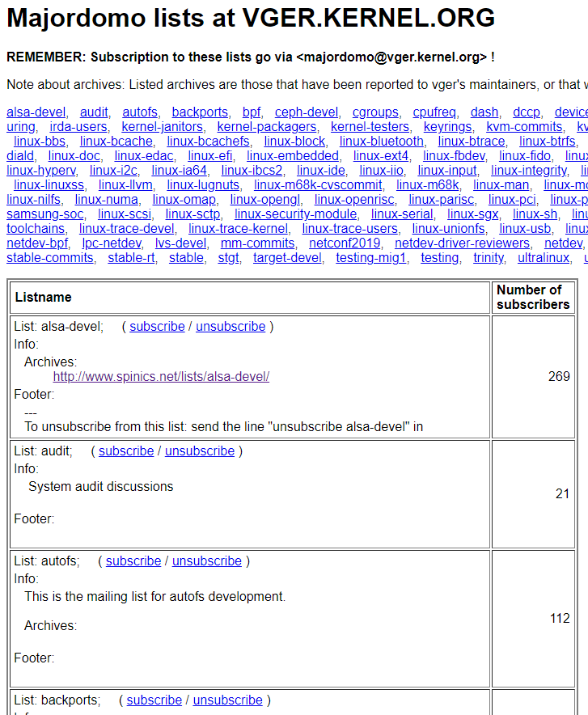Click the irda-users link
588x715 pixels.
78,127
